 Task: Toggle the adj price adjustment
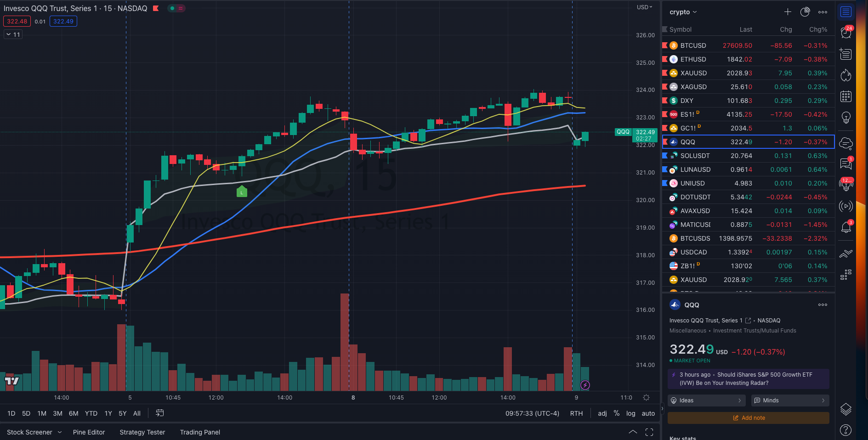click(x=602, y=413)
